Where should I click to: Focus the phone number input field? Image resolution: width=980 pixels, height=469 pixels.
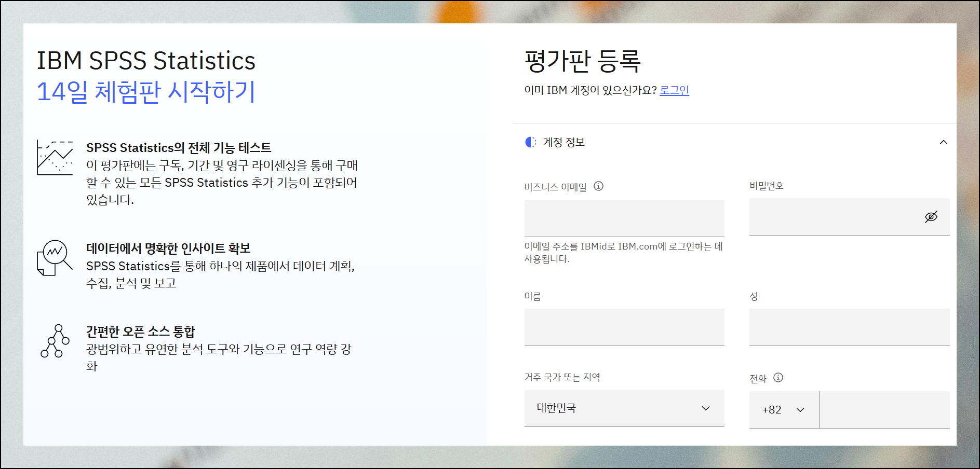(884, 410)
